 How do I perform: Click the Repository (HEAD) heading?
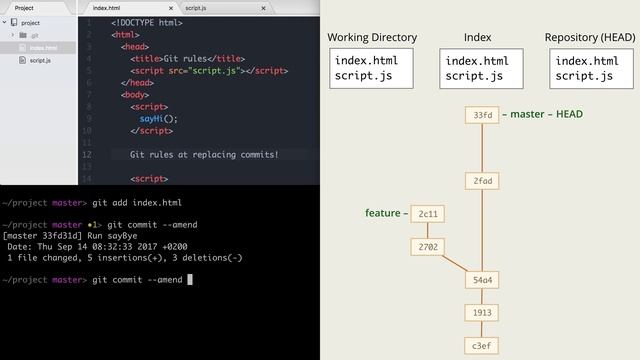click(590, 38)
